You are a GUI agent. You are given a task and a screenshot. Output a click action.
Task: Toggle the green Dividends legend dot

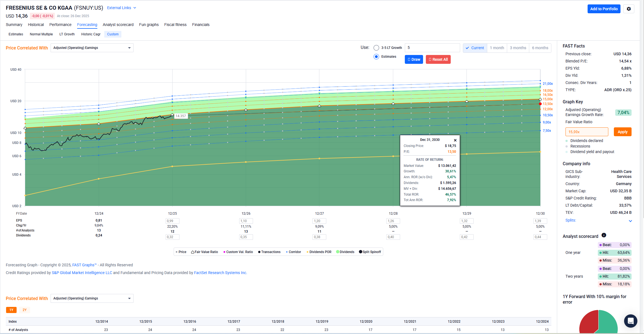pos(338,252)
